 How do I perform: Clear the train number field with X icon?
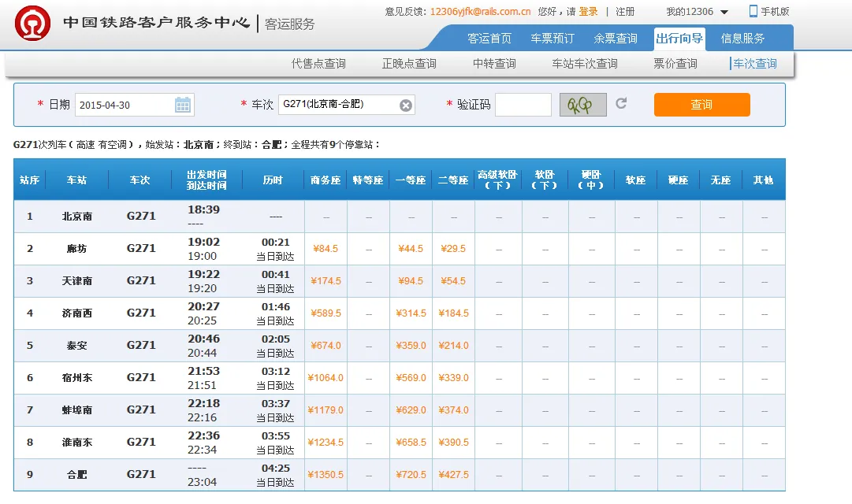pos(405,106)
